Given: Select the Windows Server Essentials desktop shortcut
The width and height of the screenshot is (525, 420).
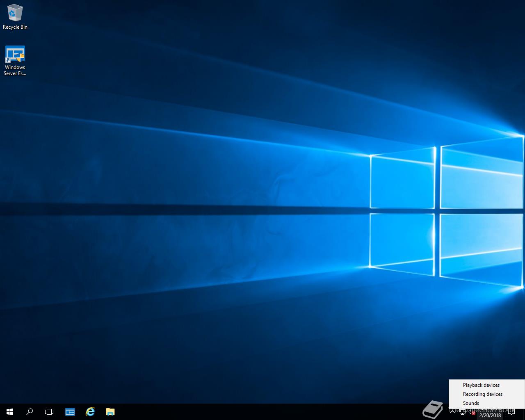Looking at the screenshot, I should [15, 61].
